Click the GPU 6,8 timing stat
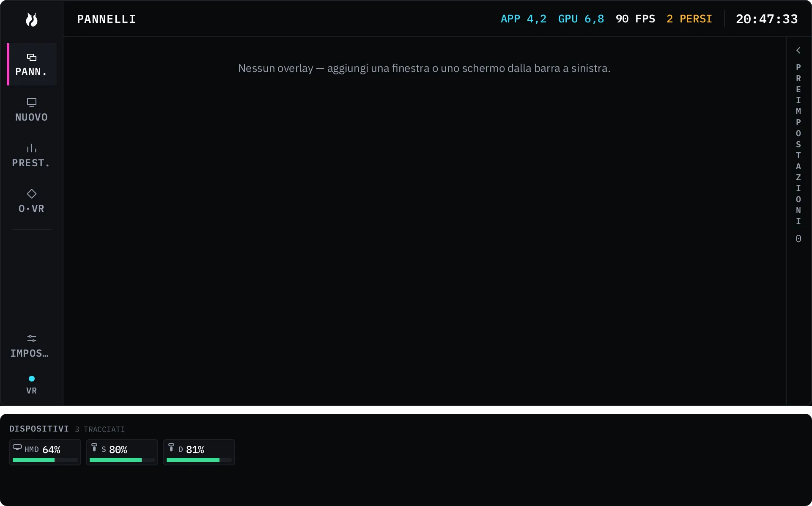Viewport: 812px width, 506px height. pyautogui.click(x=581, y=19)
